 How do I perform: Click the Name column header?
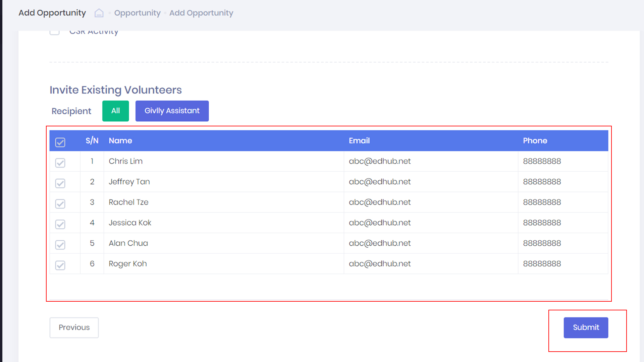(120, 141)
